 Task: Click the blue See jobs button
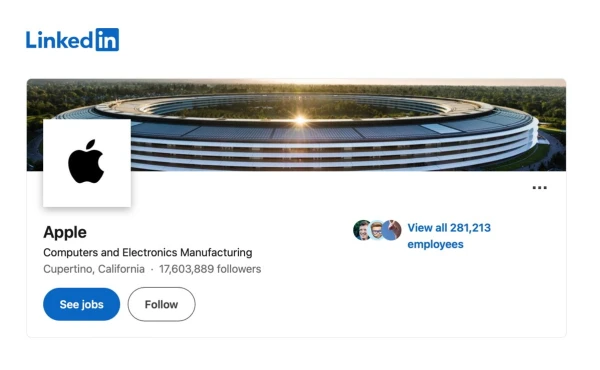coord(82,304)
